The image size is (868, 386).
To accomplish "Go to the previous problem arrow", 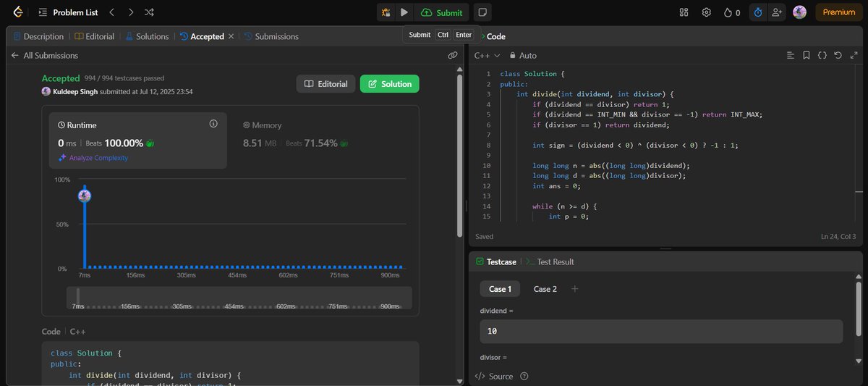I will point(111,12).
